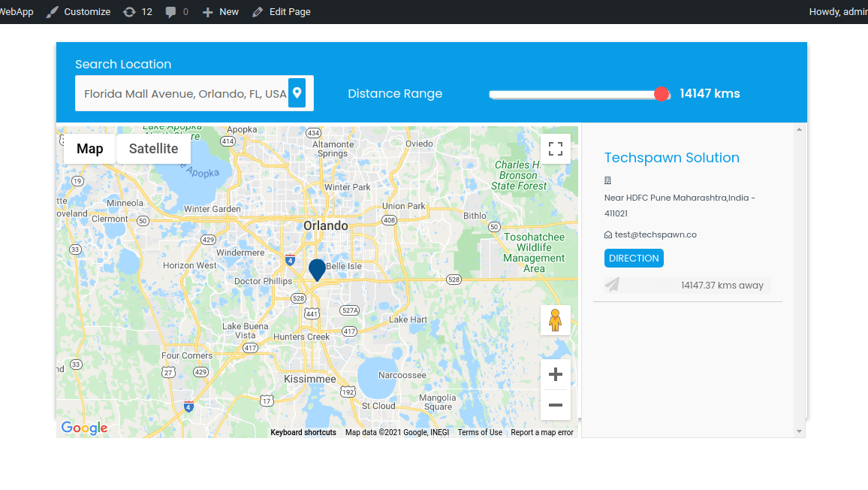Zoom in on the map
Image resolution: width=868 pixels, height=490 pixels.
point(556,374)
